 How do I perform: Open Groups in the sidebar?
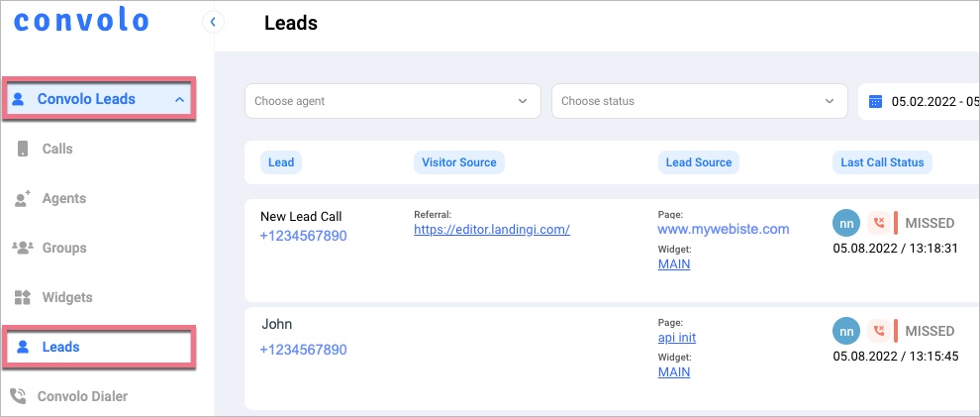point(63,248)
